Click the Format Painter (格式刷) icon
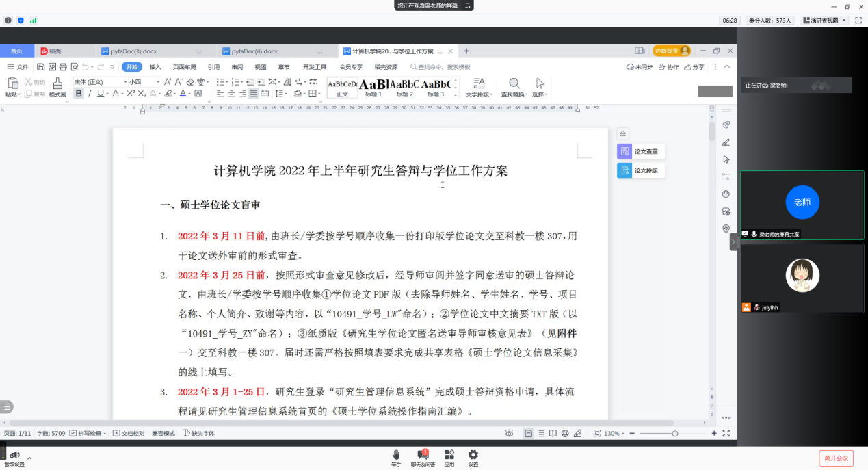 (57, 83)
